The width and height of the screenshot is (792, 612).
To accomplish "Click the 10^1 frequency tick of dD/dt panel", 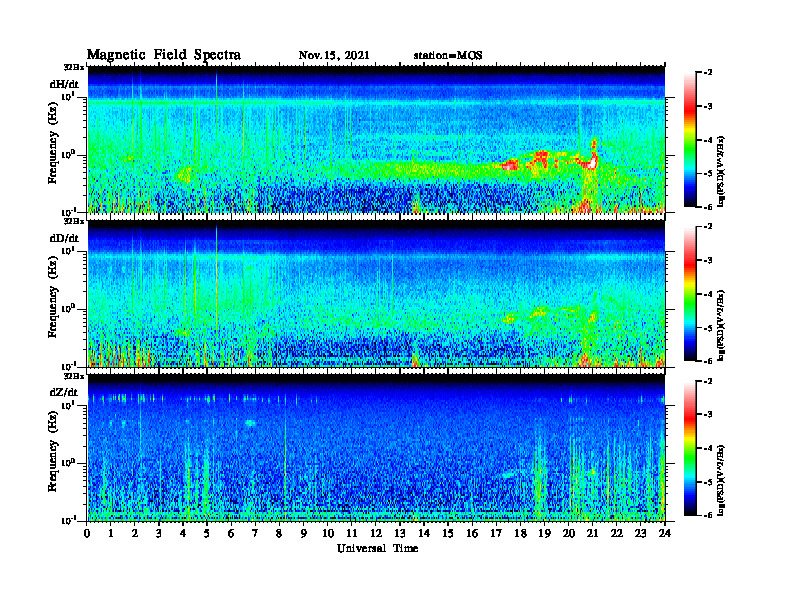I will click(x=68, y=250).
